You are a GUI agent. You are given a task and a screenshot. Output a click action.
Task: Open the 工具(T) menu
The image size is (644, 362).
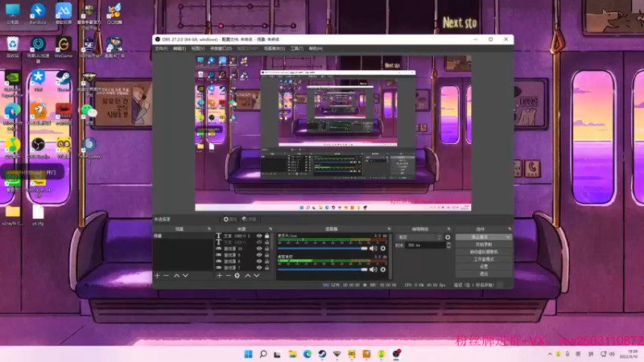(296, 48)
